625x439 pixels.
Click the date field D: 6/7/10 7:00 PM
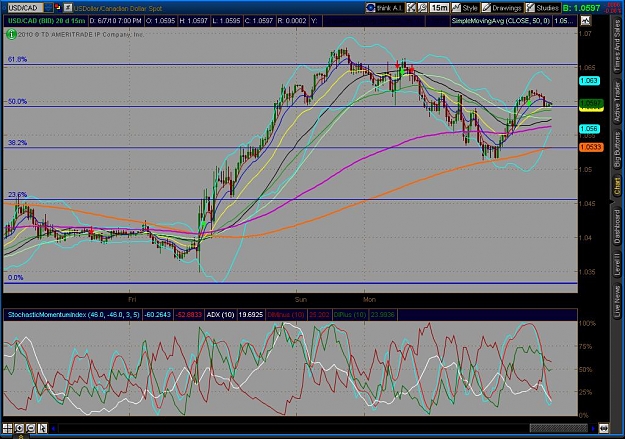(116, 21)
